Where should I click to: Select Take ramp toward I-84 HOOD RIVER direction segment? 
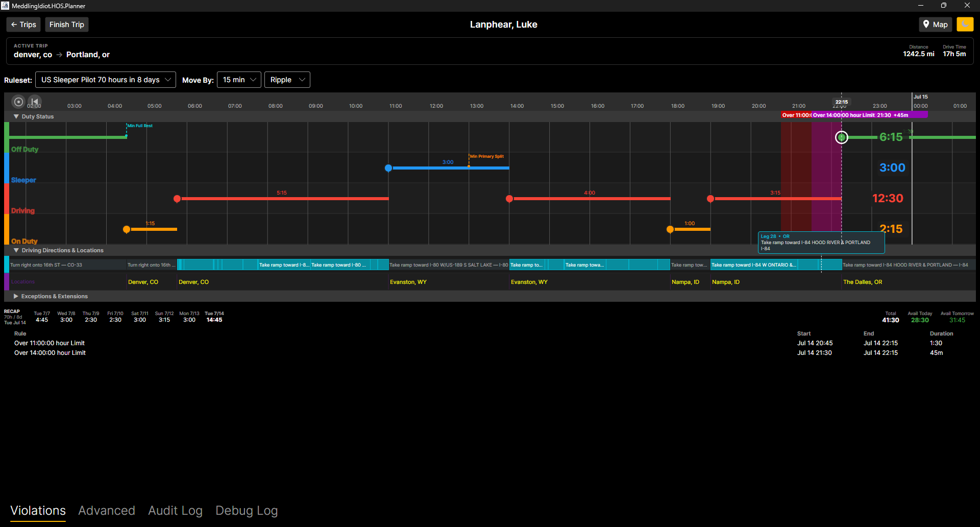click(x=909, y=265)
